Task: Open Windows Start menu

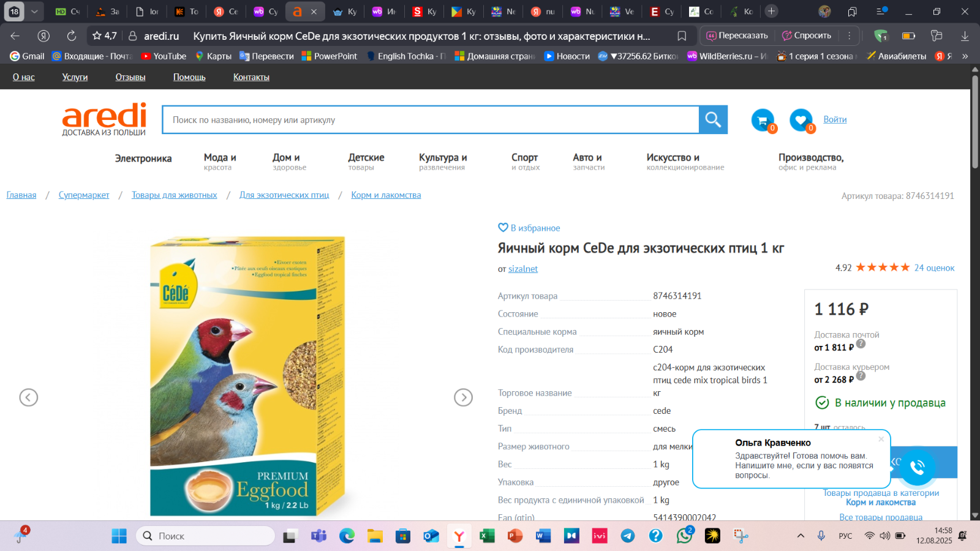Action: 119,536
